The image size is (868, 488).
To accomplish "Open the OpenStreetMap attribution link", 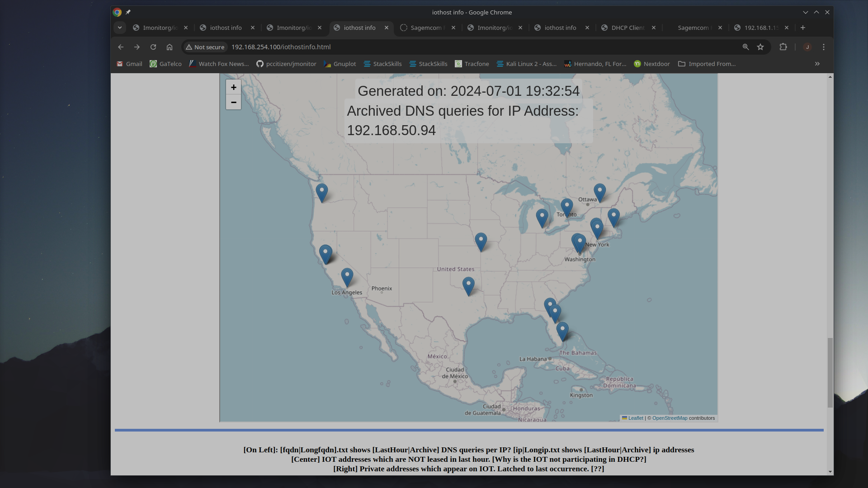I will pos(669,418).
